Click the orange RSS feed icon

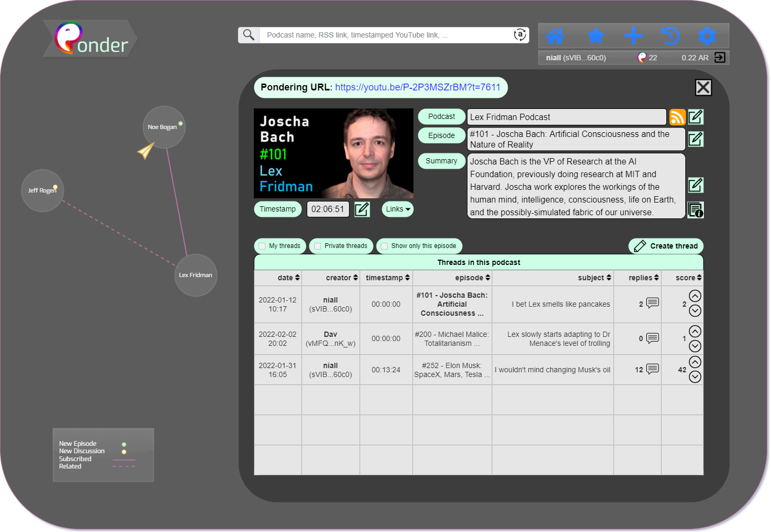pos(677,117)
